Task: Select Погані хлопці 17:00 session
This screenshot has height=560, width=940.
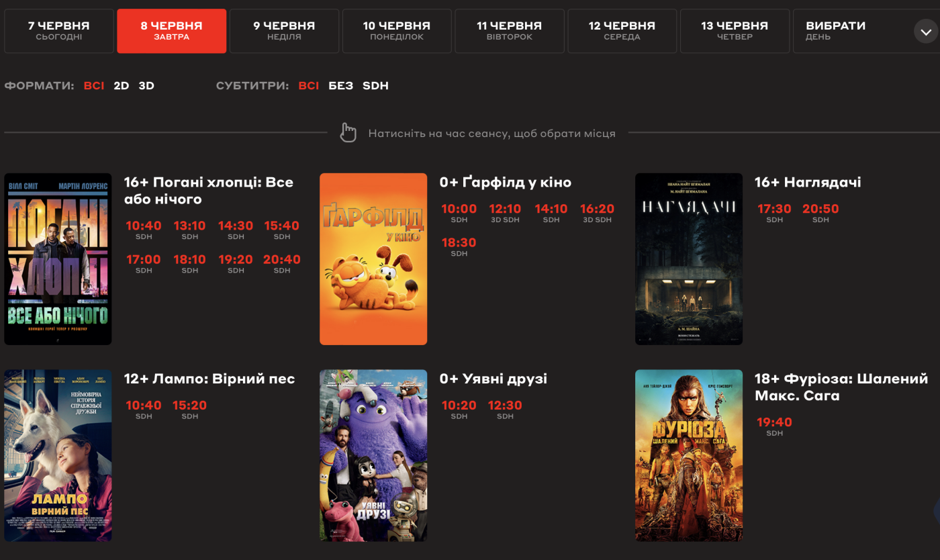Action: click(144, 263)
